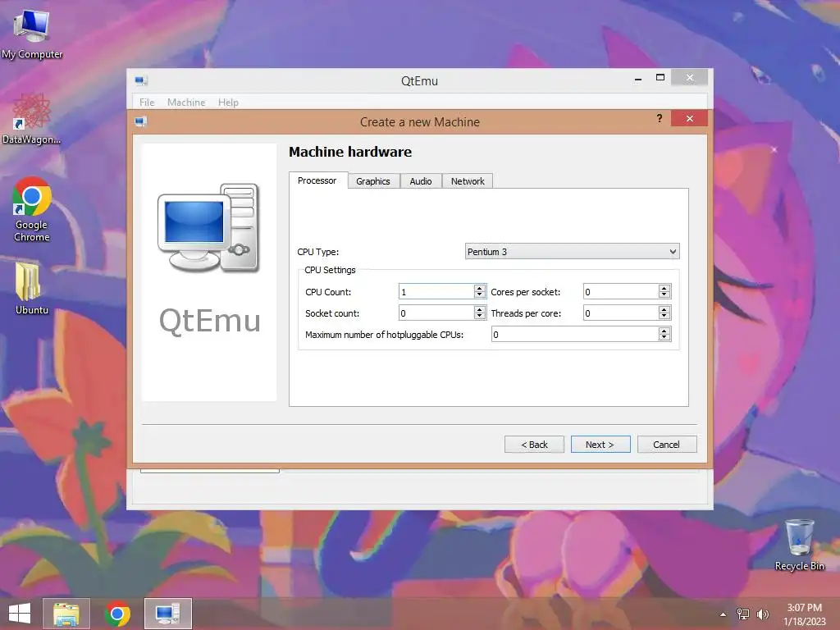Click inside the Threads per core field
This screenshot has height=630, width=840.
click(x=621, y=313)
